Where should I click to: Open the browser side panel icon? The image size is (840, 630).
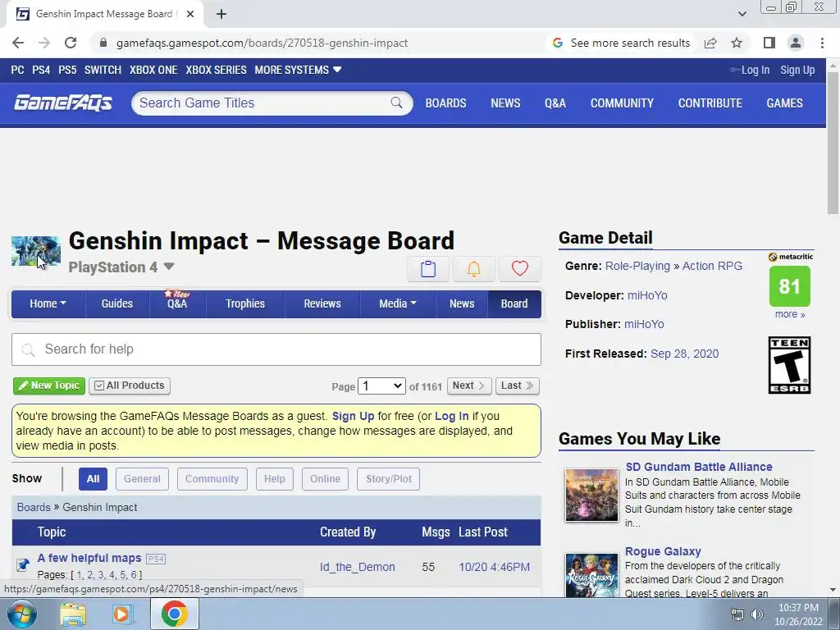[769, 43]
